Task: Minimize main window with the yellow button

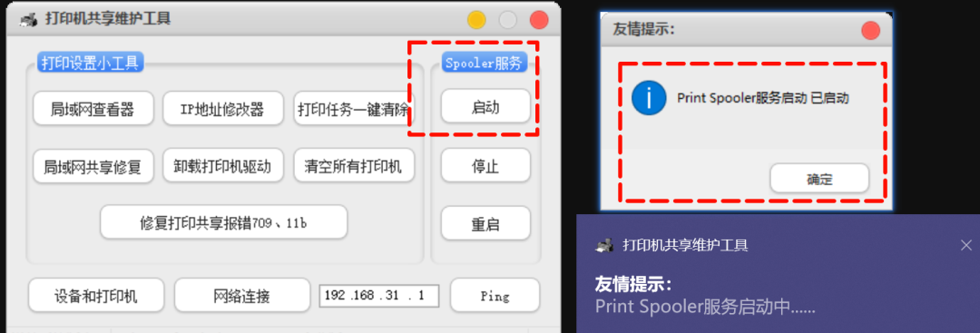Action: [x=476, y=20]
